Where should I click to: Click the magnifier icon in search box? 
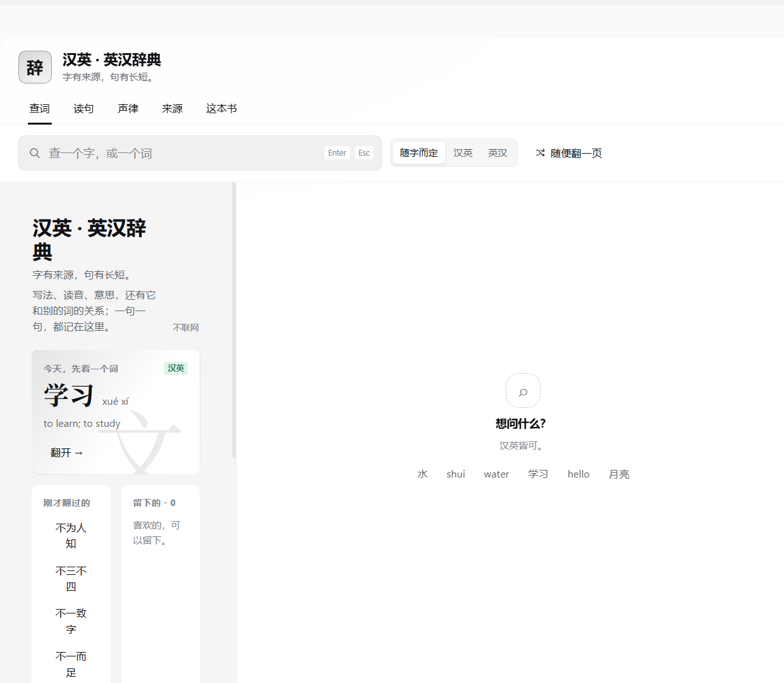35,153
